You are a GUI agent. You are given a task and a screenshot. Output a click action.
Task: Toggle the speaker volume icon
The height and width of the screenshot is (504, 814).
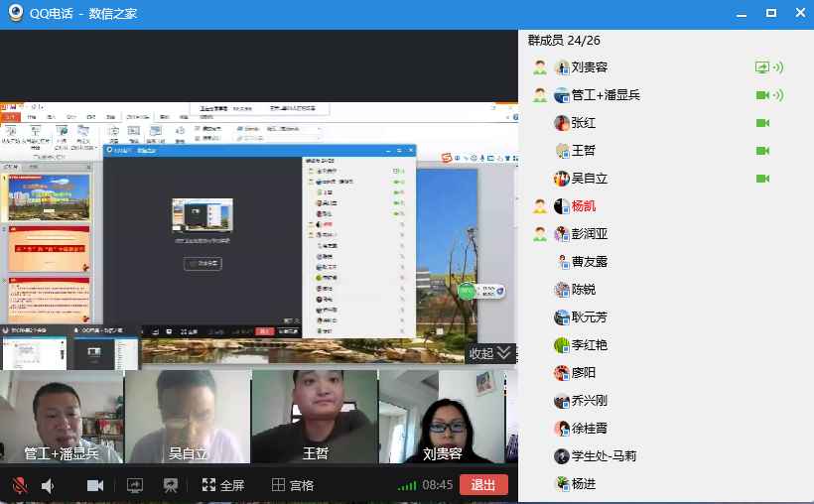tap(48, 485)
